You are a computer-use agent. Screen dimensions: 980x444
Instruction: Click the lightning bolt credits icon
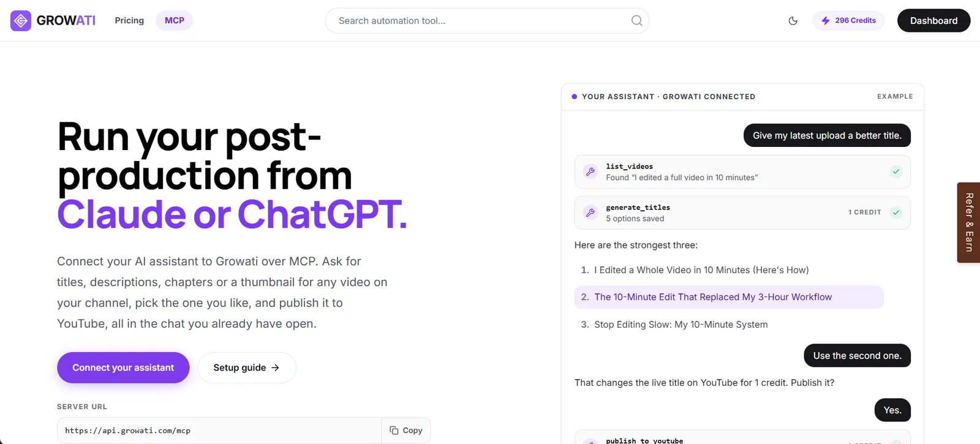tap(826, 21)
